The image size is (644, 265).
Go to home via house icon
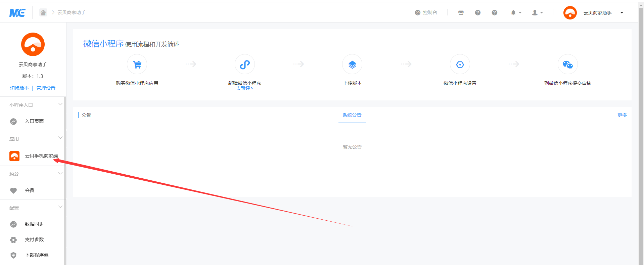[x=43, y=12]
